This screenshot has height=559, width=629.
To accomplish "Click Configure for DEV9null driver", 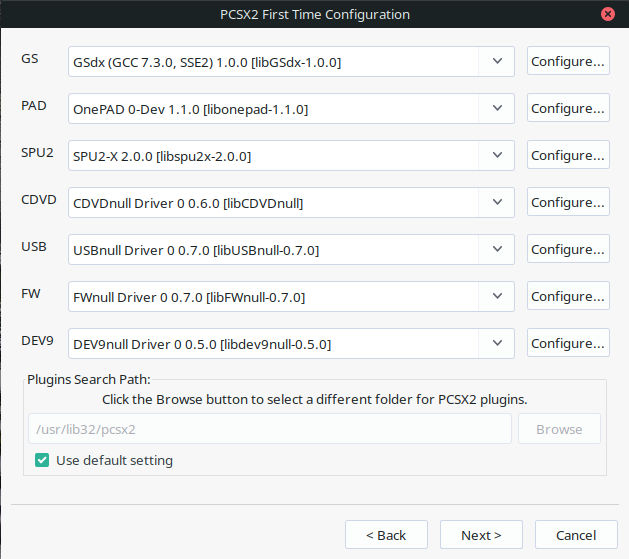I will pyautogui.click(x=567, y=343).
